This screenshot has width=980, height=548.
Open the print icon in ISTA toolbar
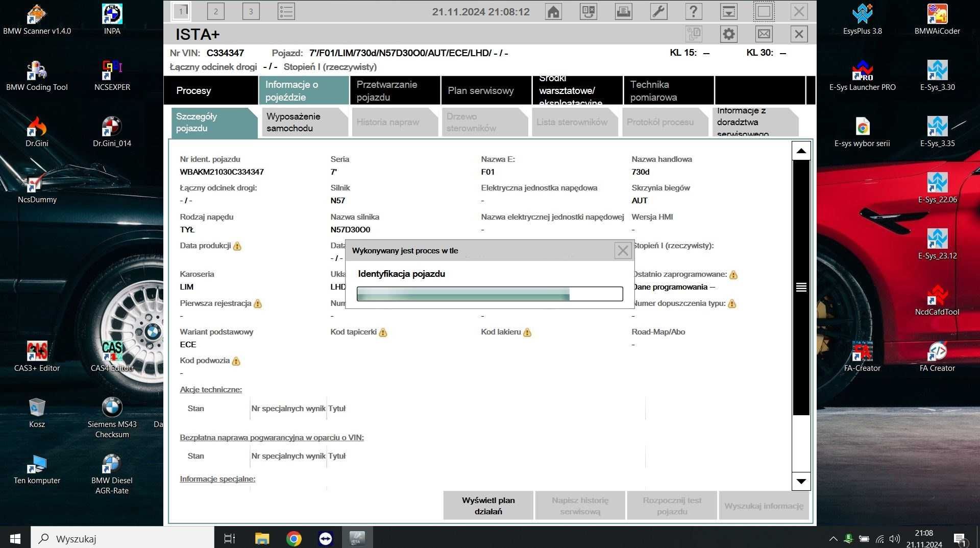click(x=623, y=11)
